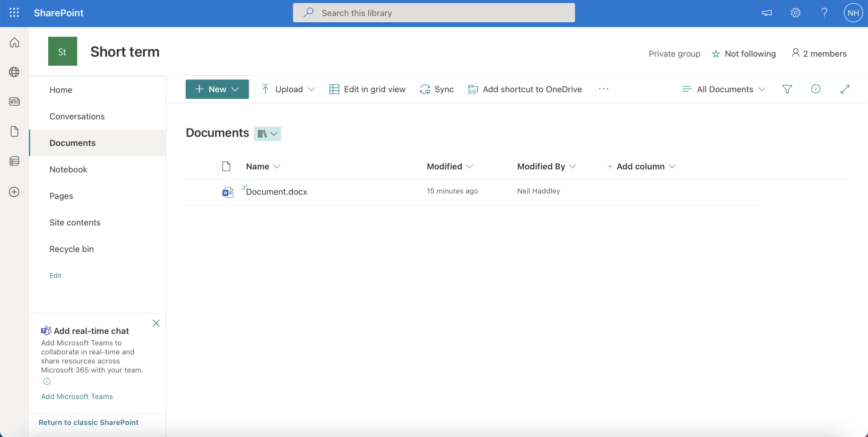Open the help question mark icon
Screen dimensions: 868x437
[824, 13]
